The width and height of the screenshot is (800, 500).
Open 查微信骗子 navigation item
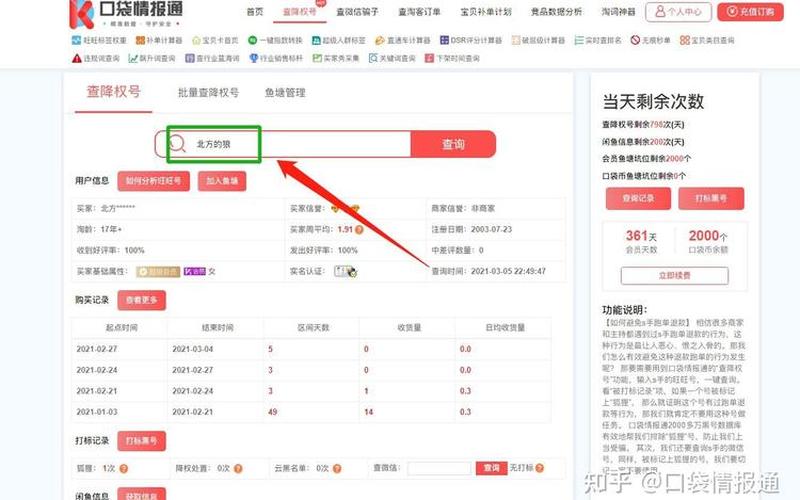pos(357,12)
